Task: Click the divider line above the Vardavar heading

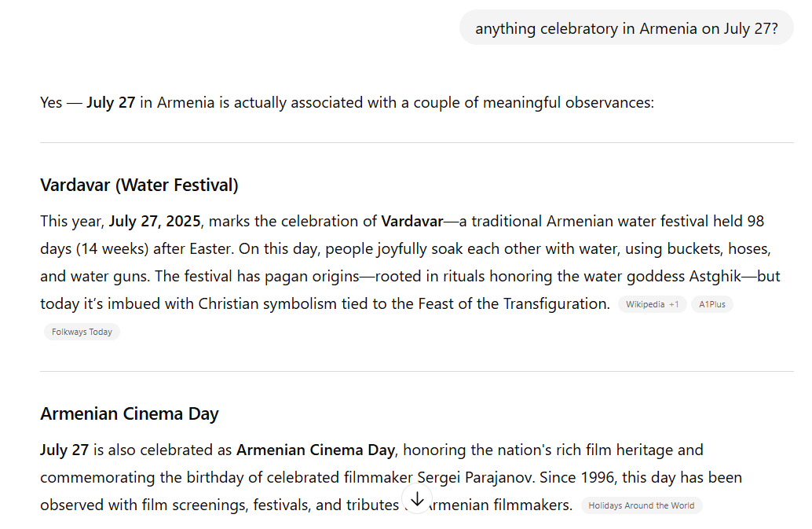Action: 416,143
